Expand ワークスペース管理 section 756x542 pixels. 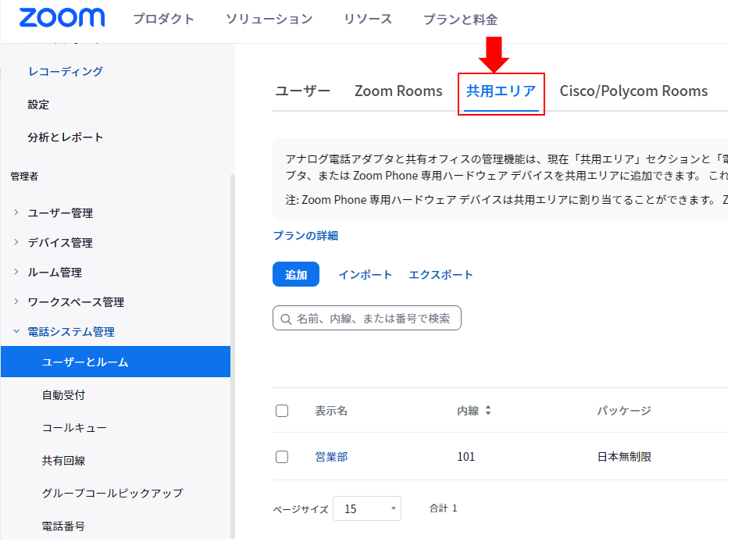click(x=16, y=301)
